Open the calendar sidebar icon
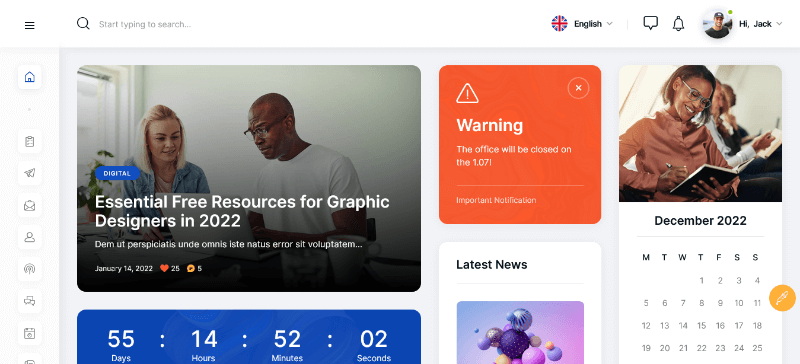Image resolution: width=800 pixels, height=364 pixels. point(30,334)
